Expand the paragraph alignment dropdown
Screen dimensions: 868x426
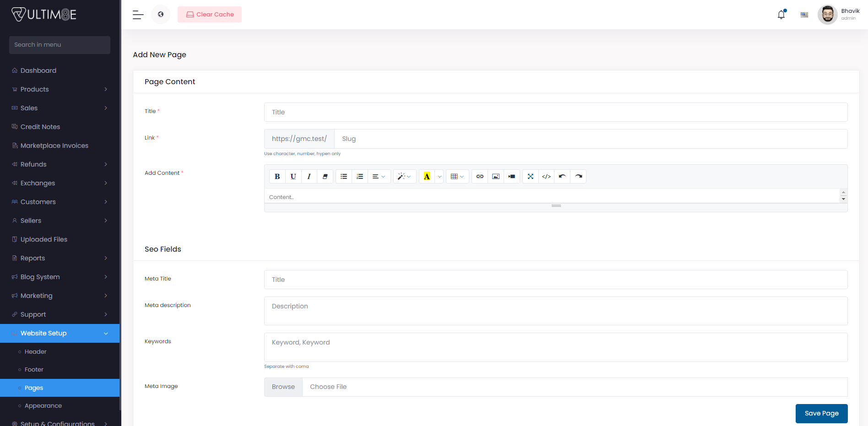click(x=379, y=176)
